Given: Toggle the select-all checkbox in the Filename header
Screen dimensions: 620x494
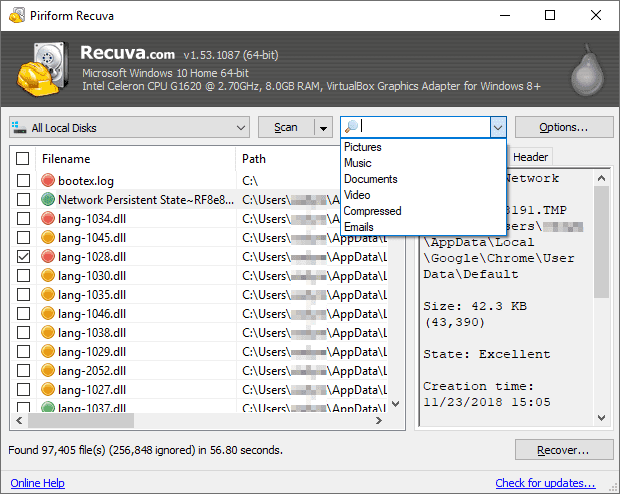Looking at the screenshot, I should coord(23,159).
